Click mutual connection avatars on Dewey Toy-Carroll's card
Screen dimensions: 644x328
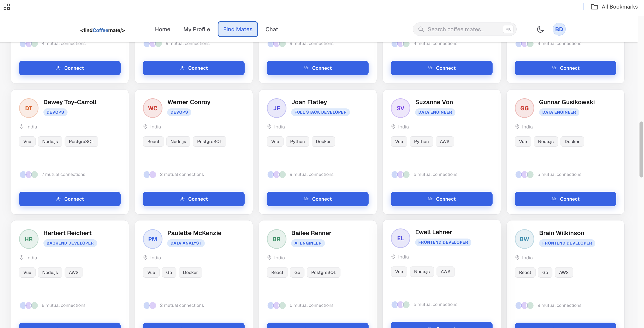(29, 174)
